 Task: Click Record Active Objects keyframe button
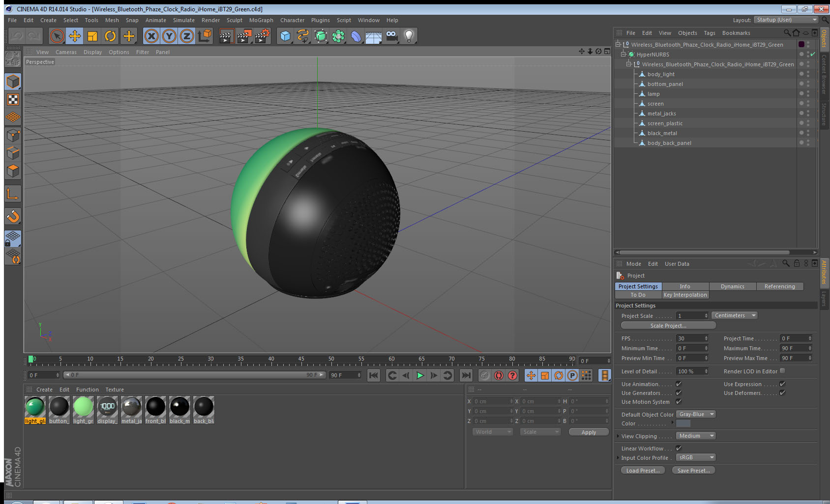click(x=485, y=375)
